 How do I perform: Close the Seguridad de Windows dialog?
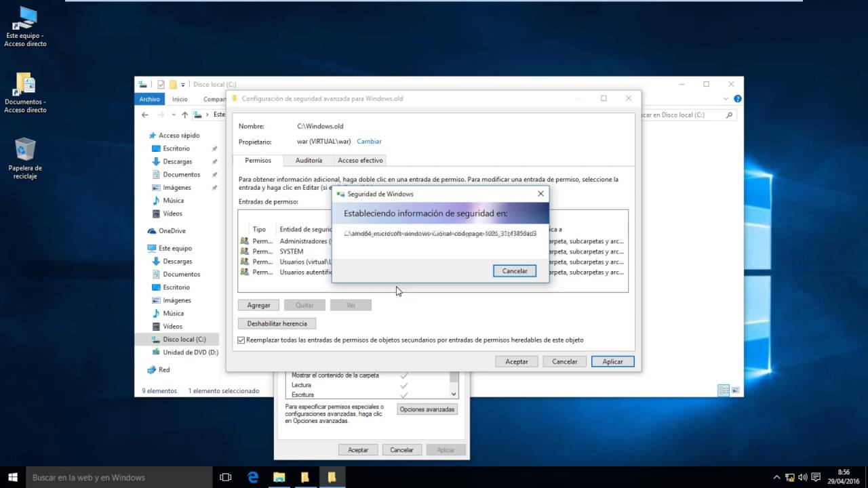pyautogui.click(x=540, y=194)
